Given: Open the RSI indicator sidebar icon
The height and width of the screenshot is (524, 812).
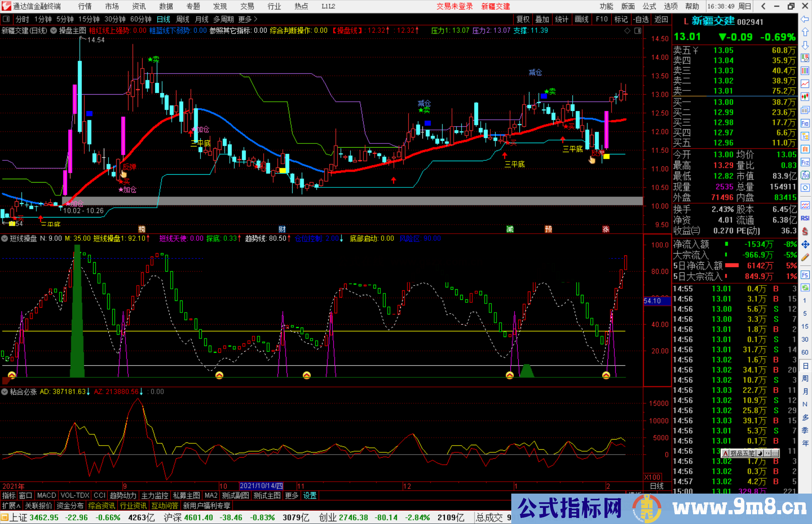Looking at the screenshot, I should (804, 218).
